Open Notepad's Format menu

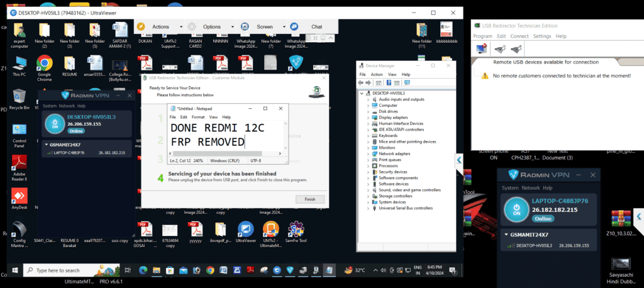click(198, 117)
